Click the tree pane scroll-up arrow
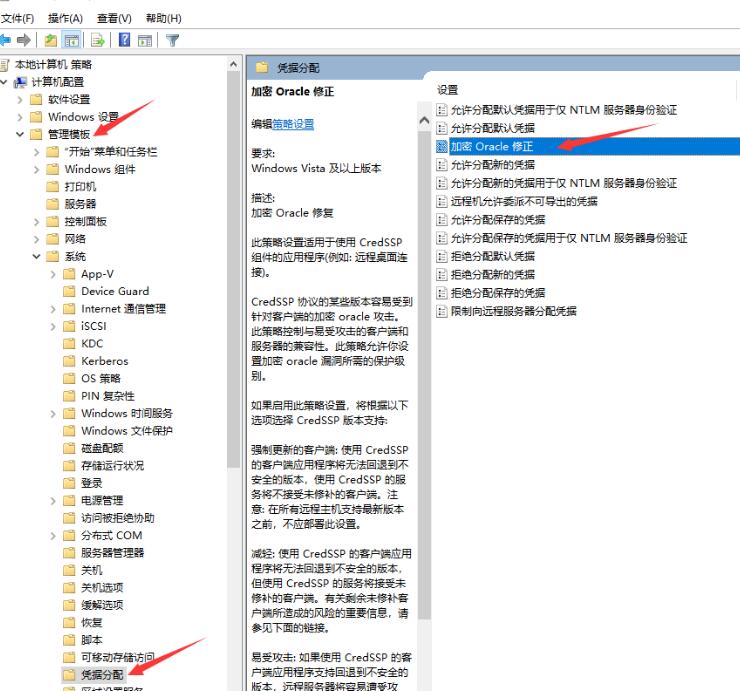Screen dimensions: 740x691 click(234, 64)
